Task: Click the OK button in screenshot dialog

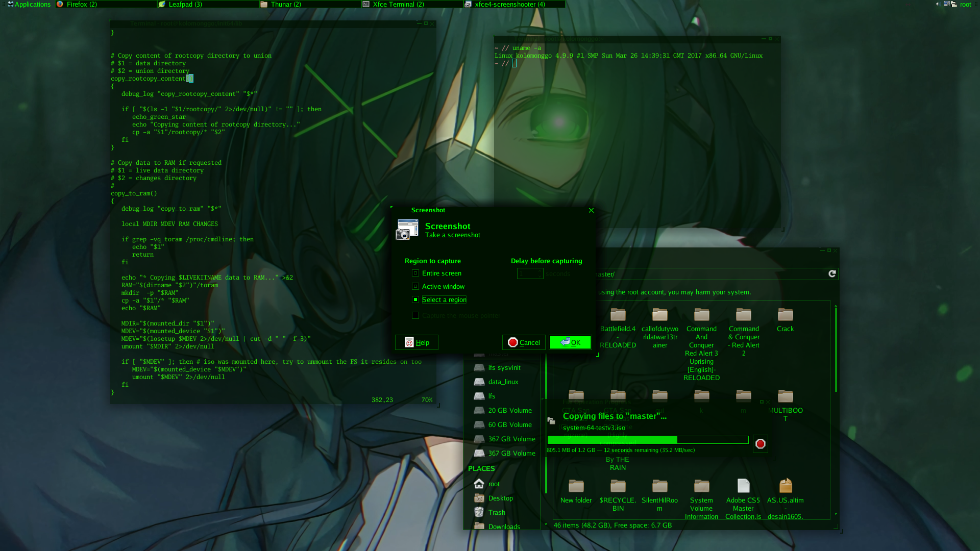Action: (570, 342)
